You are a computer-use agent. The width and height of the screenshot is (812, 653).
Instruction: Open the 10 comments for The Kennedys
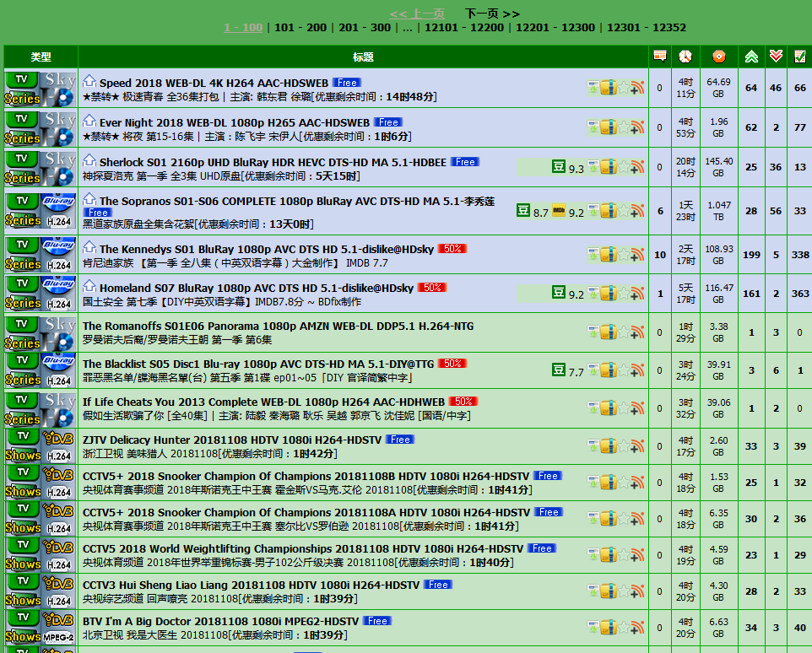pyautogui.click(x=660, y=255)
